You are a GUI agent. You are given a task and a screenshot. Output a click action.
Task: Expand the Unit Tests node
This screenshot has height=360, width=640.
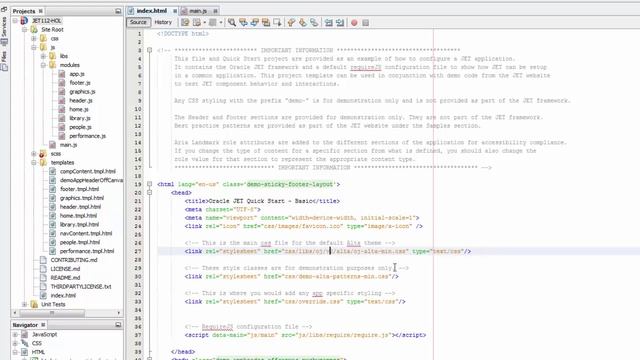[25, 304]
